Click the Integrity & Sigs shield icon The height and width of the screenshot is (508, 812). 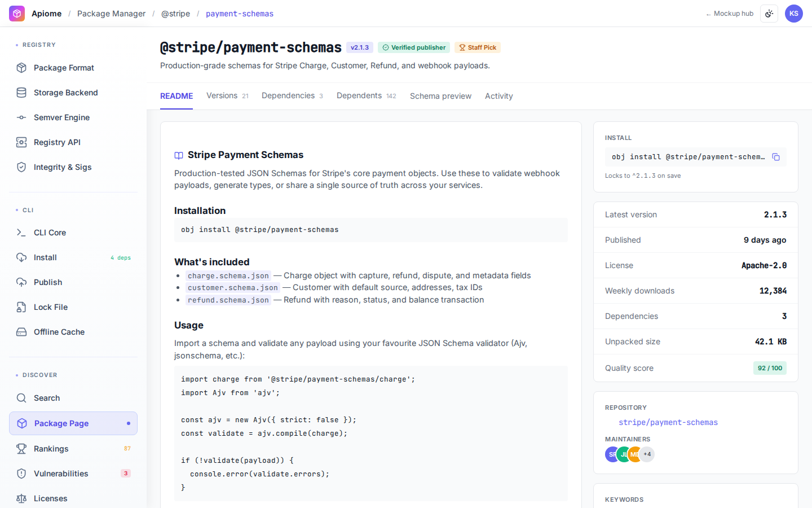[21, 167]
